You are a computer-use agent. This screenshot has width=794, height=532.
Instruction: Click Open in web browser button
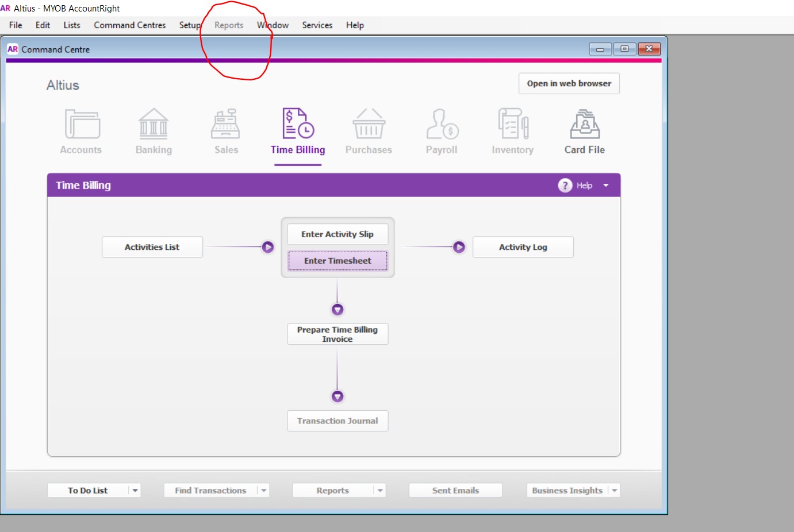(569, 83)
